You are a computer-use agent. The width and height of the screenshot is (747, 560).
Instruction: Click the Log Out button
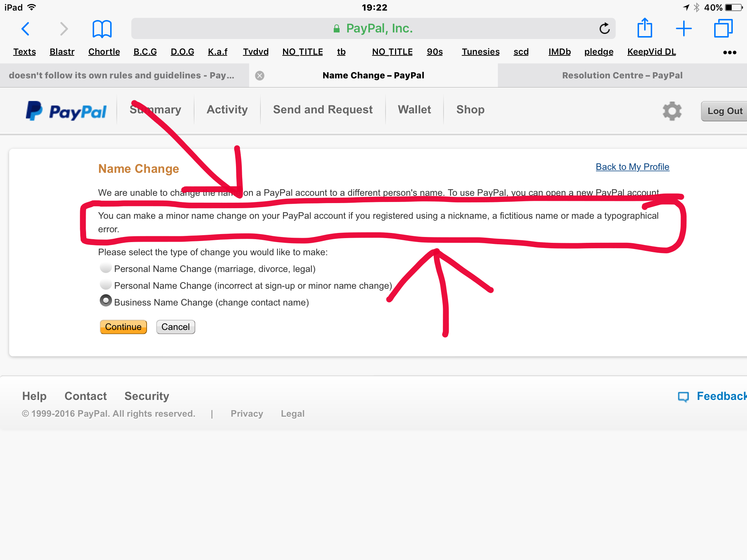(x=724, y=111)
